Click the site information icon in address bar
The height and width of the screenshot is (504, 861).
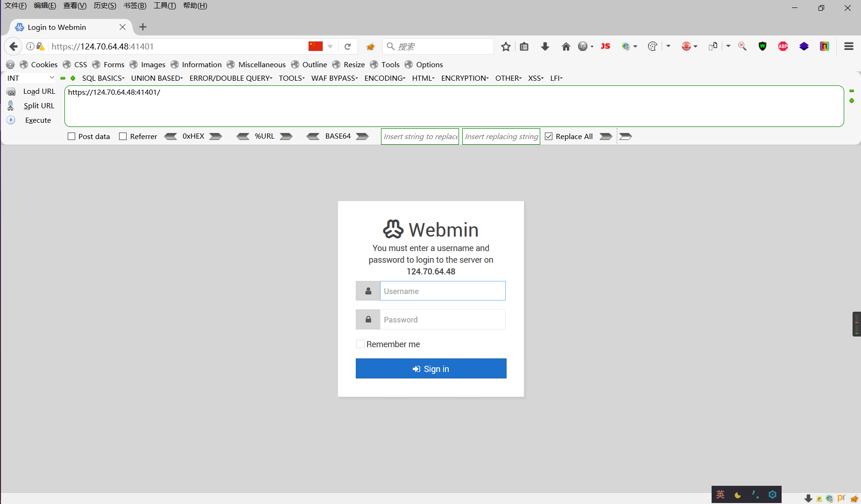30,46
